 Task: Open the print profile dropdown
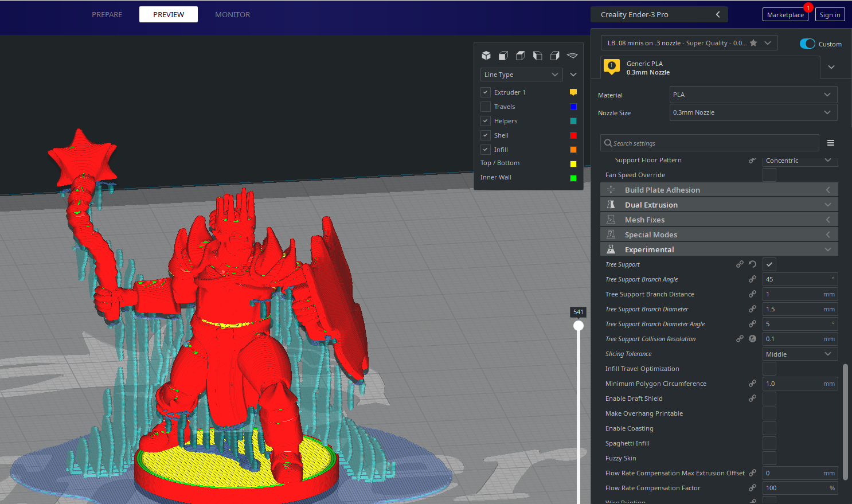[689, 43]
